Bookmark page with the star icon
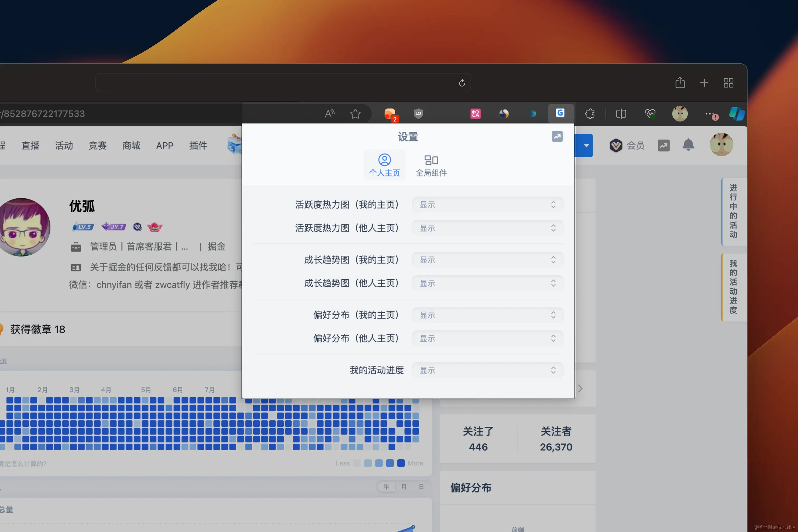 (x=355, y=114)
